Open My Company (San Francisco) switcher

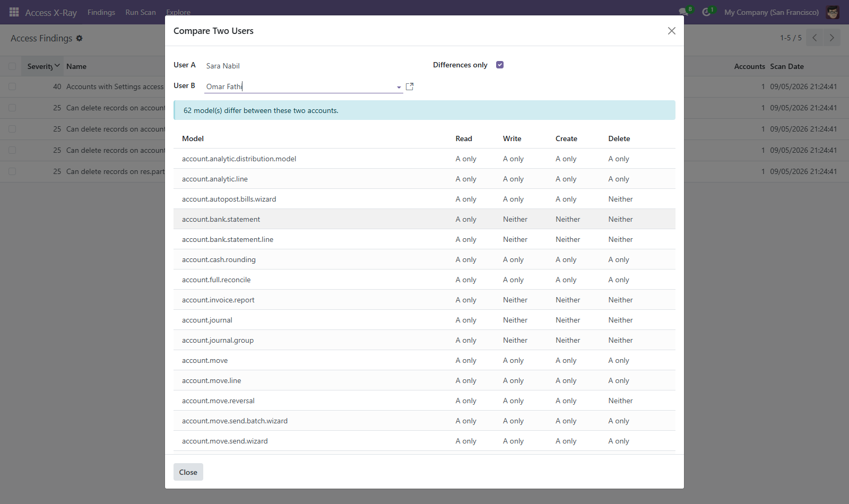(x=772, y=12)
